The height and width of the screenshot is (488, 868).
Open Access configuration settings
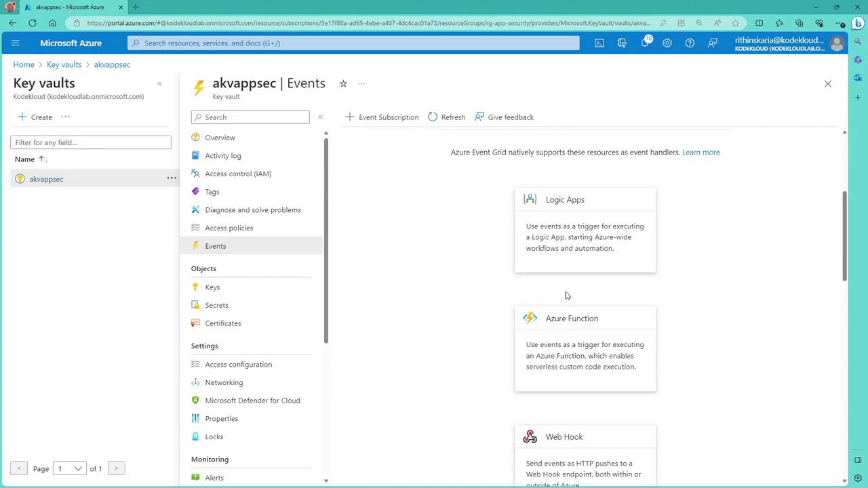238,365
